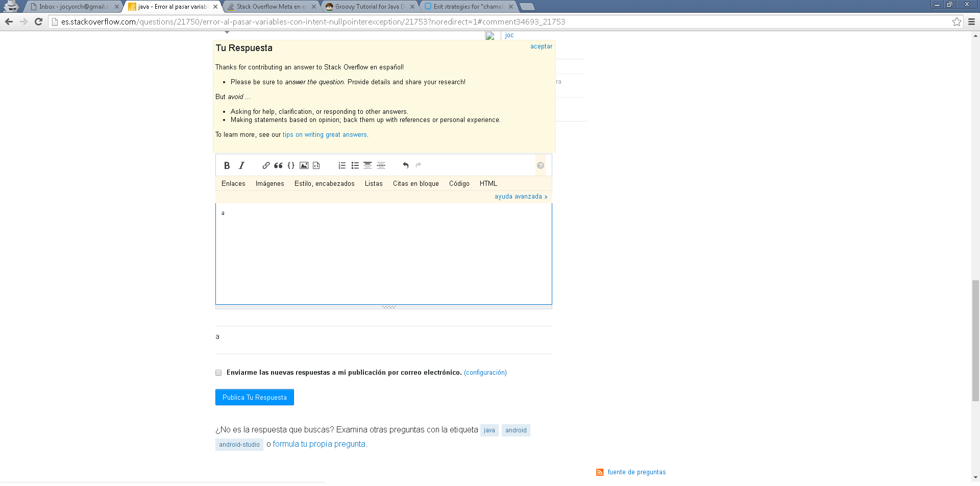
Task: Open tips on writing great answers link
Action: coord(325,135)
